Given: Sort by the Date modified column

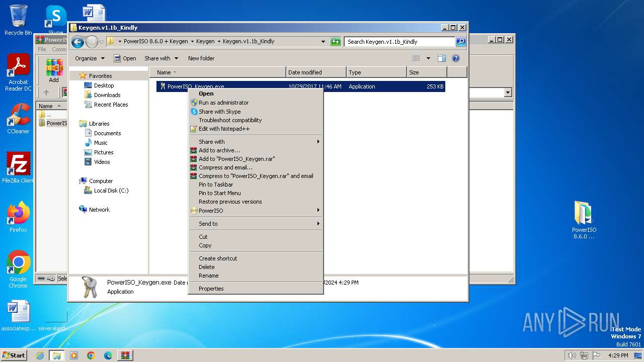Looking at the screenshot, I should click(316, 72).
